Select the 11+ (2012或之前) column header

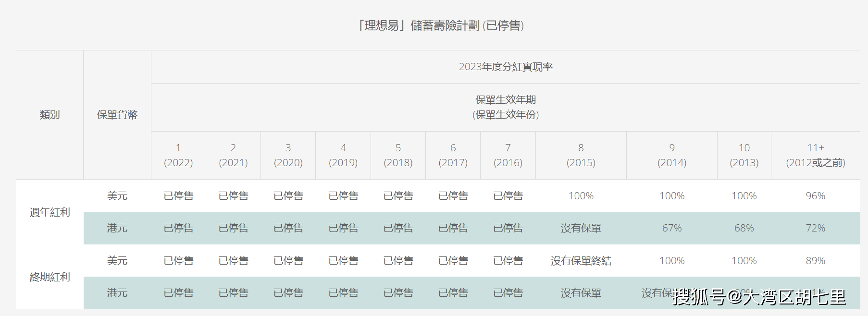tap(815, 155)
